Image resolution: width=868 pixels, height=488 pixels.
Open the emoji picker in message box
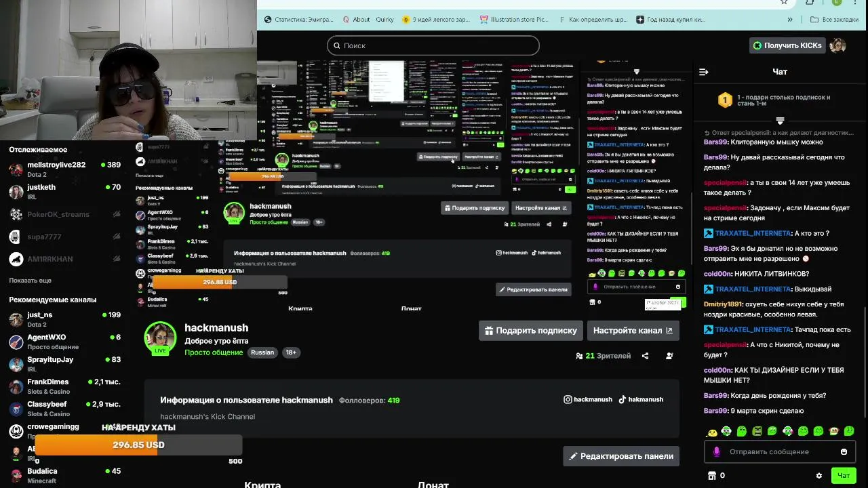tap(844, 452)
